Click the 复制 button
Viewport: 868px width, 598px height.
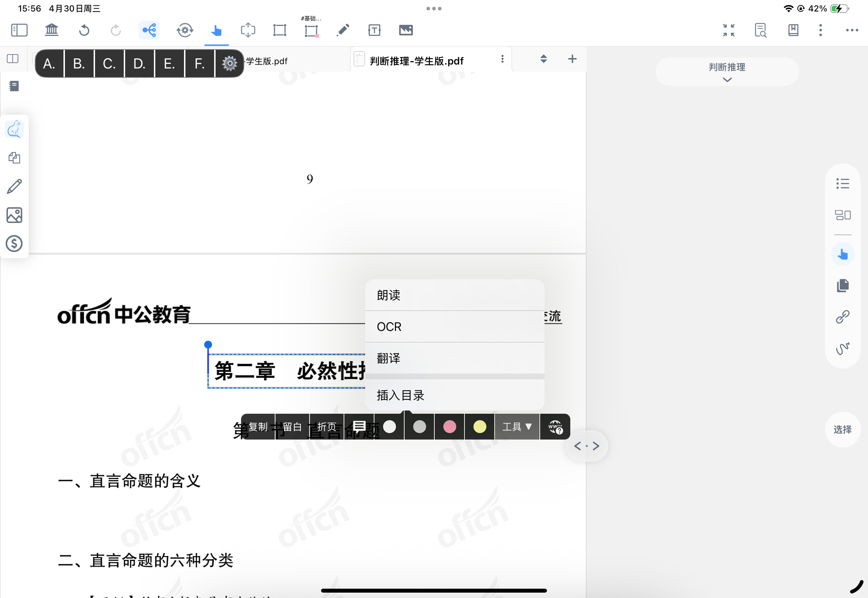point(258,427)
